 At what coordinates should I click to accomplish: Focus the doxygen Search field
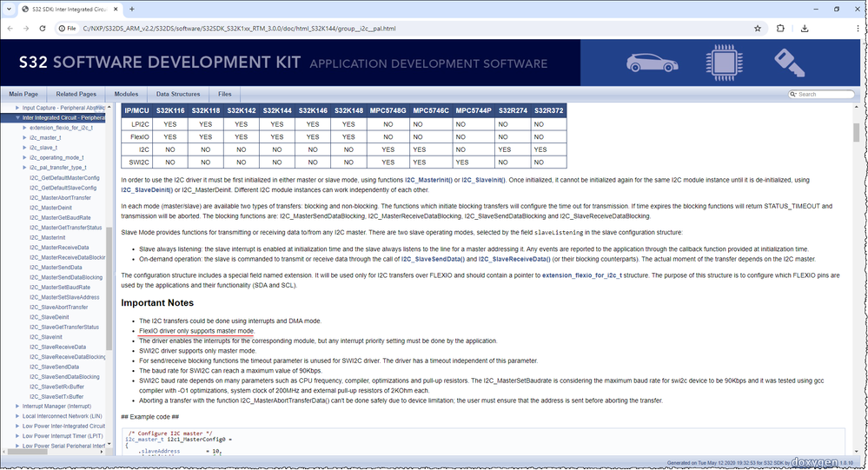(825, 94)
